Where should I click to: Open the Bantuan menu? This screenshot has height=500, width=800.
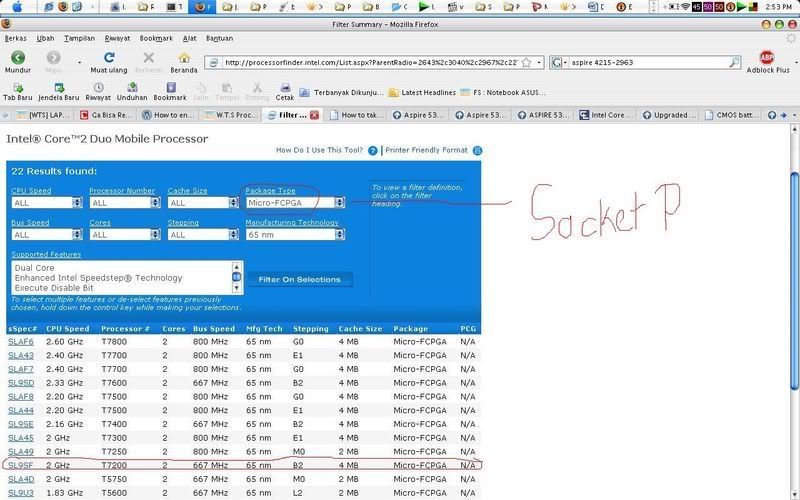(219, 38)
